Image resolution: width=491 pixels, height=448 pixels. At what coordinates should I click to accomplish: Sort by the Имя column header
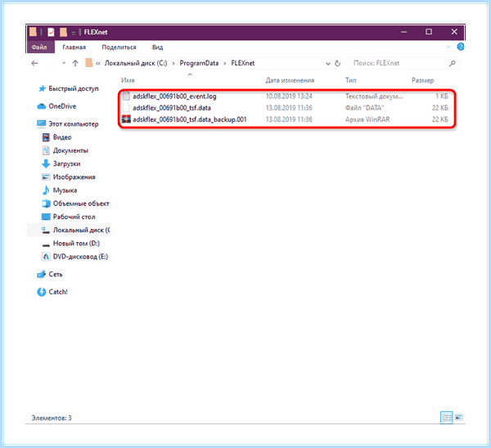click(128, 80)
